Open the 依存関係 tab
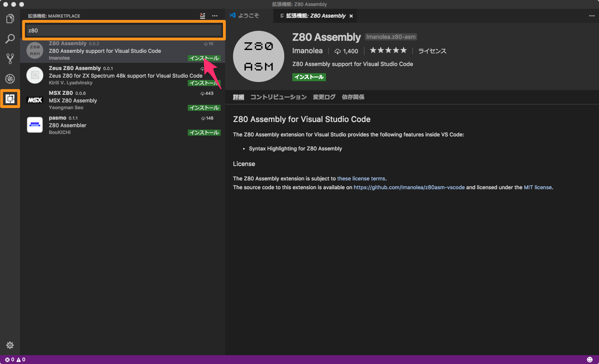The height and width of the screenshot is (364, 599). click(x=352, y=97)
